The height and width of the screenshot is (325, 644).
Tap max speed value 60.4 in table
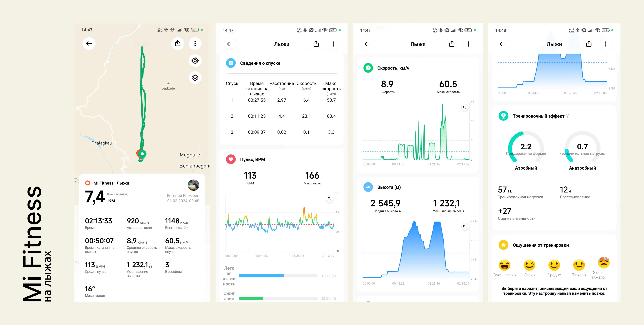(331, 116)
